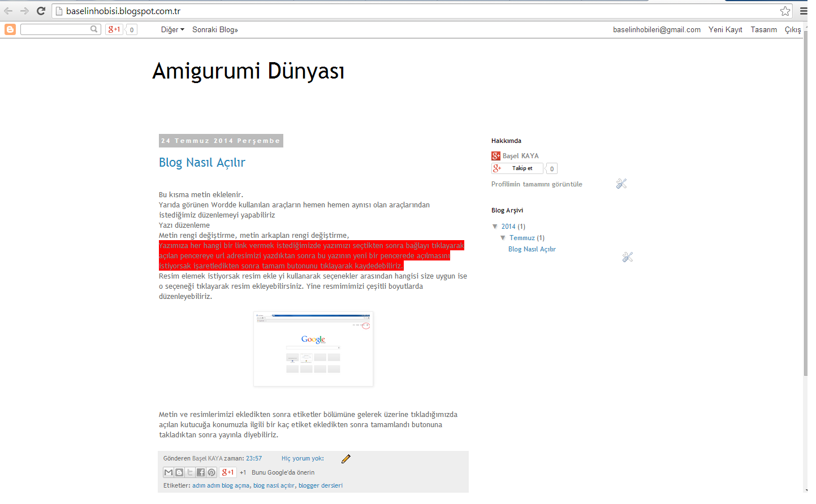Share the post by email with the Gmail icon
Viewport: 816px width, 504px height.
click(x=169, y=472)
